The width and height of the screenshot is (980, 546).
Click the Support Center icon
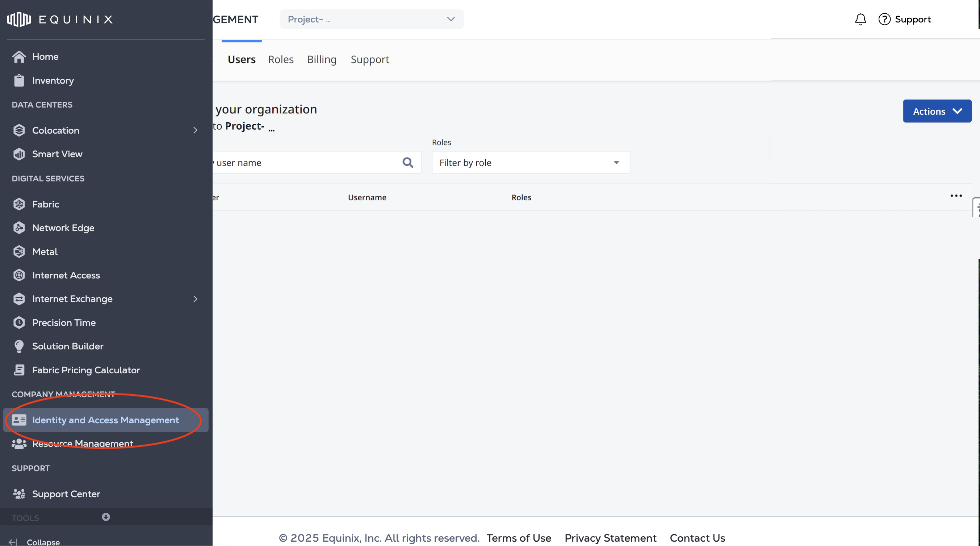pyautogui.click(x=19, y=494)
